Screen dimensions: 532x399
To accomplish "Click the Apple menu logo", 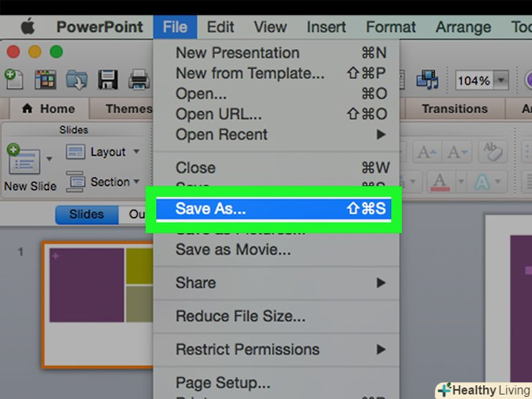I will point(28,27).
